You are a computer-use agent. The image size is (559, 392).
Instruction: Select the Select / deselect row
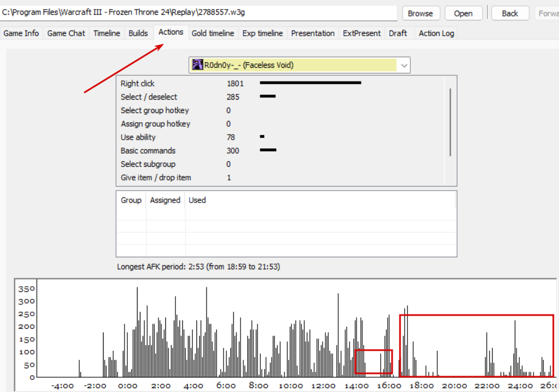tap(280, 97)
